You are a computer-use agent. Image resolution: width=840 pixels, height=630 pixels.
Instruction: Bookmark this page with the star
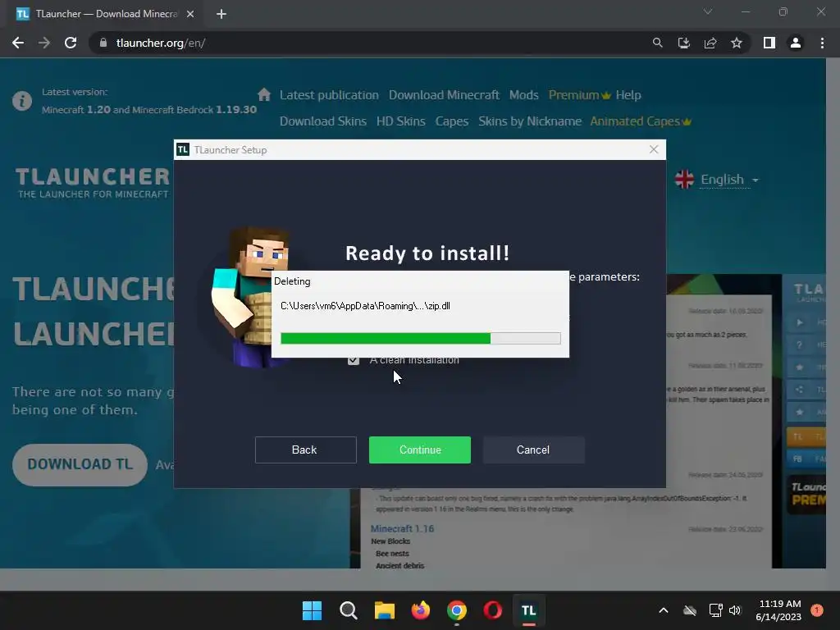737,43
